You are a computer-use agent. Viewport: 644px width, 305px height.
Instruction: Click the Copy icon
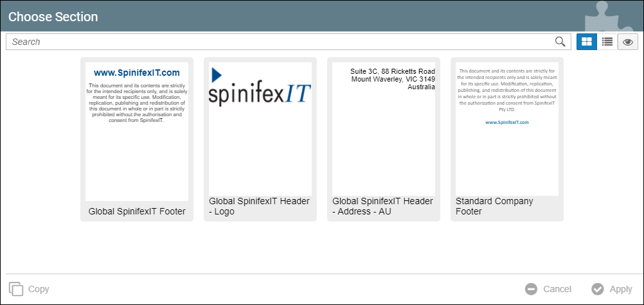(x=16, y=289)
